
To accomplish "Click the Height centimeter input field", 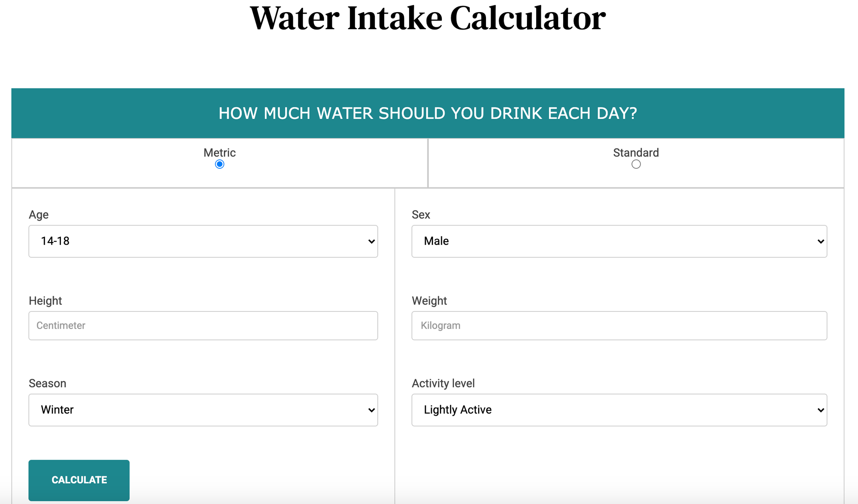I will point(203,325).
